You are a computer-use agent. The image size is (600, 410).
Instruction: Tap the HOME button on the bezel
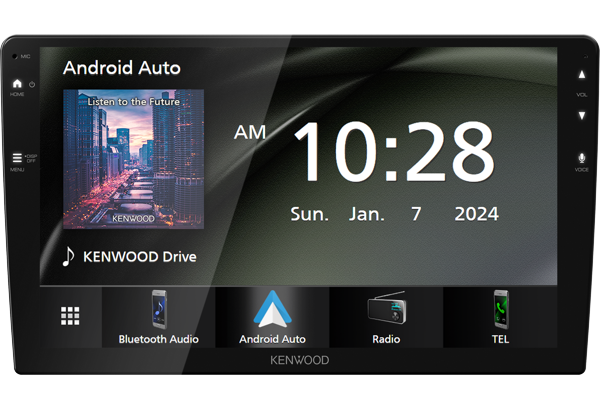pos(17,83)
